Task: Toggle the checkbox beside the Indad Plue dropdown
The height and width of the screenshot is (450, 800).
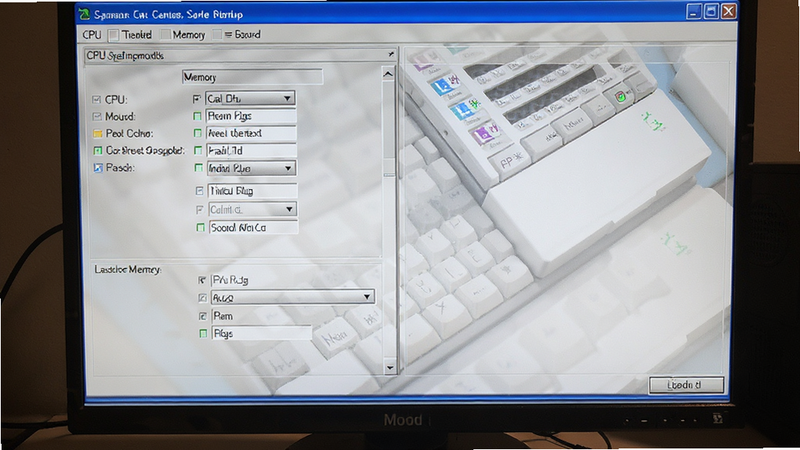Action: point(198,168)
